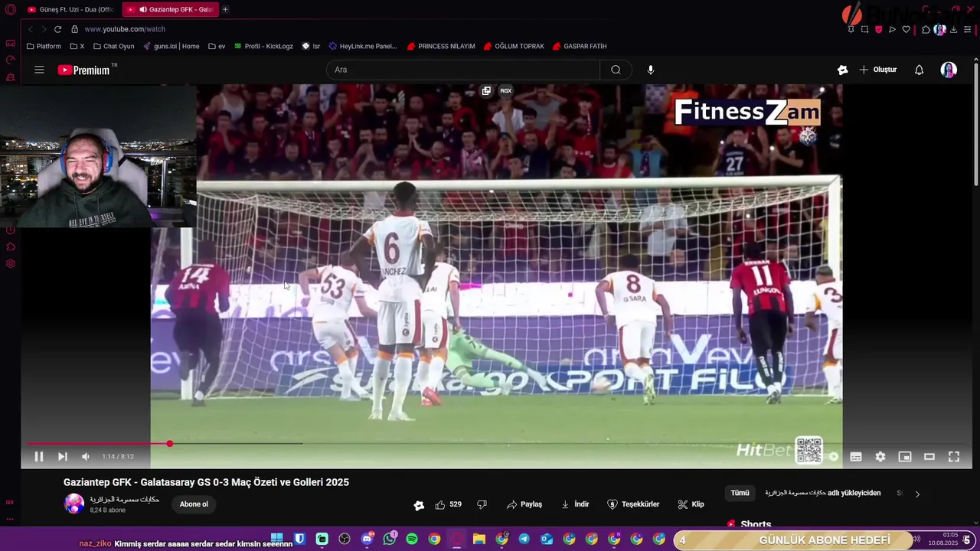Open Telegram from the taskbar
Viewport: 980px width, 551px height.
[524, 539]
